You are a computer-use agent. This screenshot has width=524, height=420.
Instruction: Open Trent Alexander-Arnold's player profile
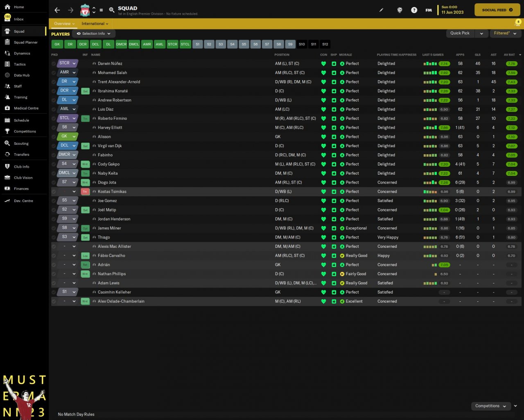click(119, 82)
